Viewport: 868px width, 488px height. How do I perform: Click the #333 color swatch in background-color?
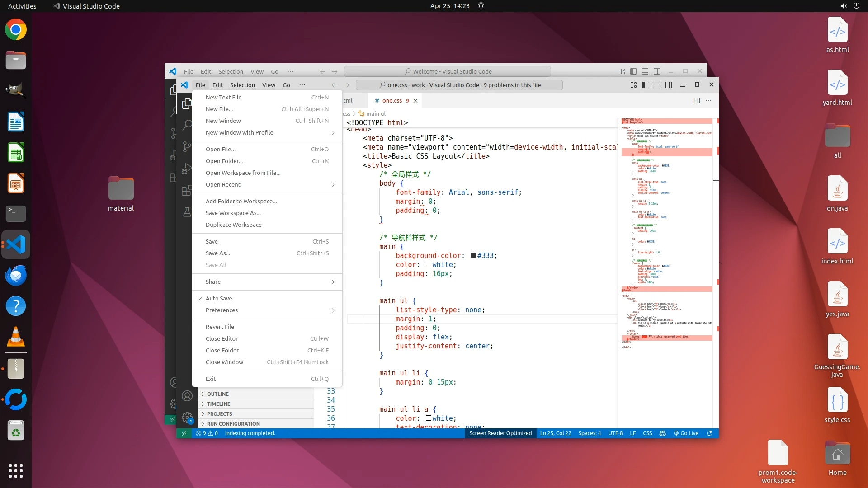pos(473,256)
